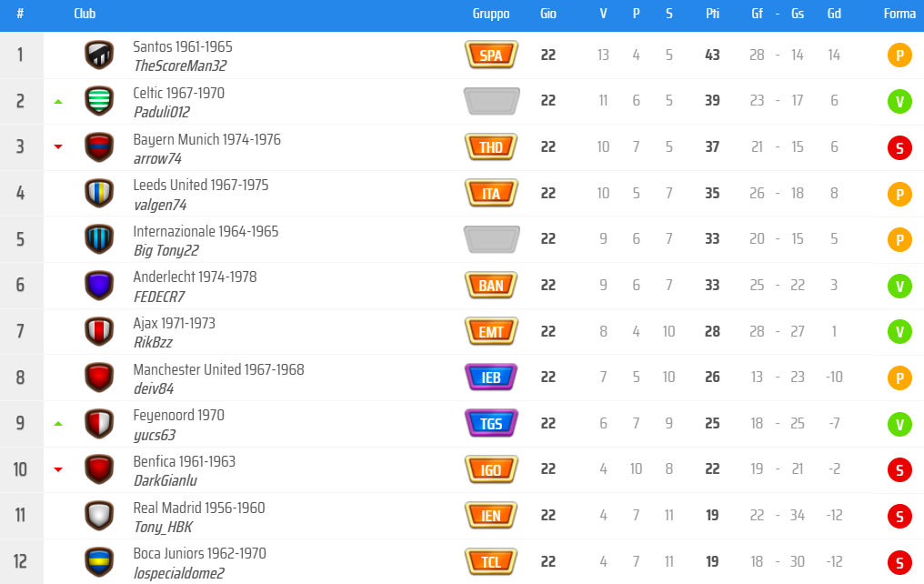Open Real Madrid 1956-1960 team page

click(198, 508)
